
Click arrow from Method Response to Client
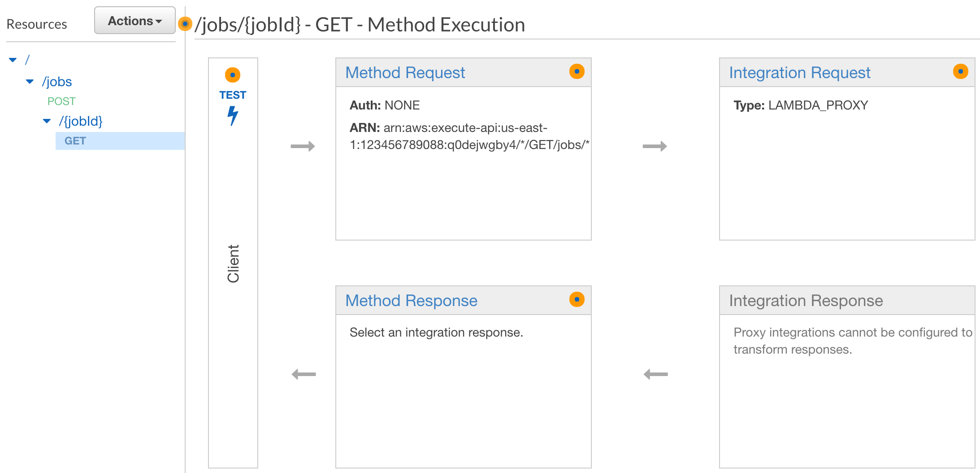coord(304,374)
